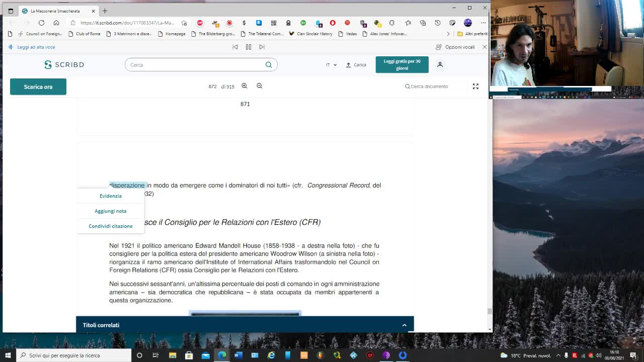Open the IT language dropdown

[331, 65]
